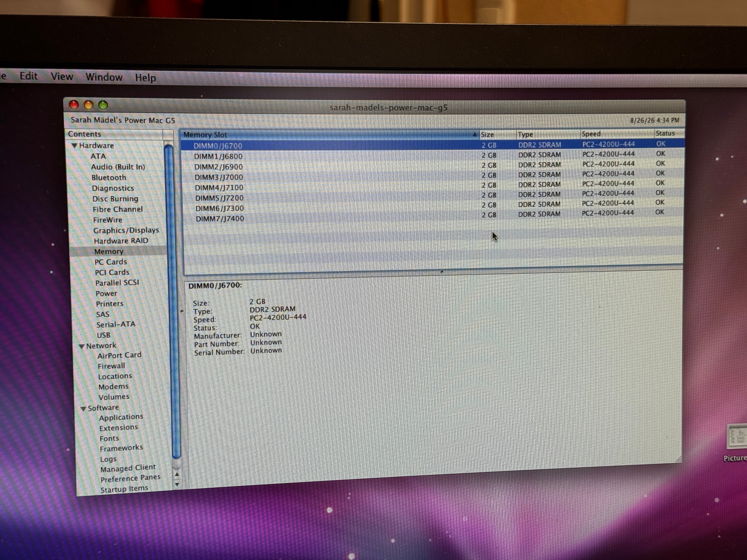The width and height of the screenshot is (747, 560).
Task: Select Managed Client under Software
Action: [x=128, y=468]
